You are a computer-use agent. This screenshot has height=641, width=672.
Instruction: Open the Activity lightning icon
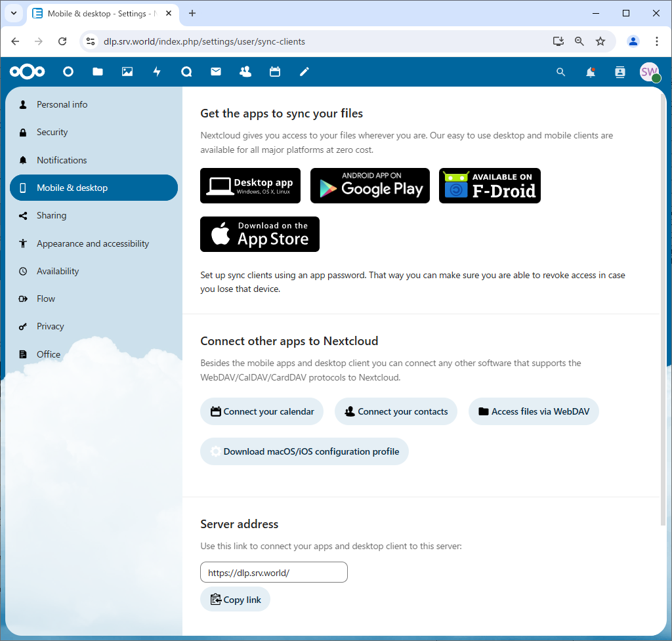click(x=157, y=72)
